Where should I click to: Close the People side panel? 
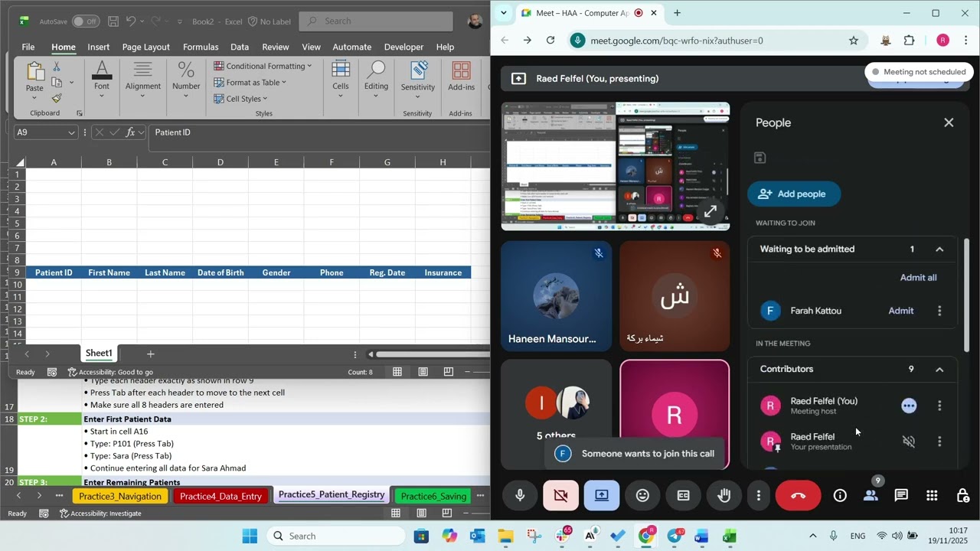pos(949,122)
